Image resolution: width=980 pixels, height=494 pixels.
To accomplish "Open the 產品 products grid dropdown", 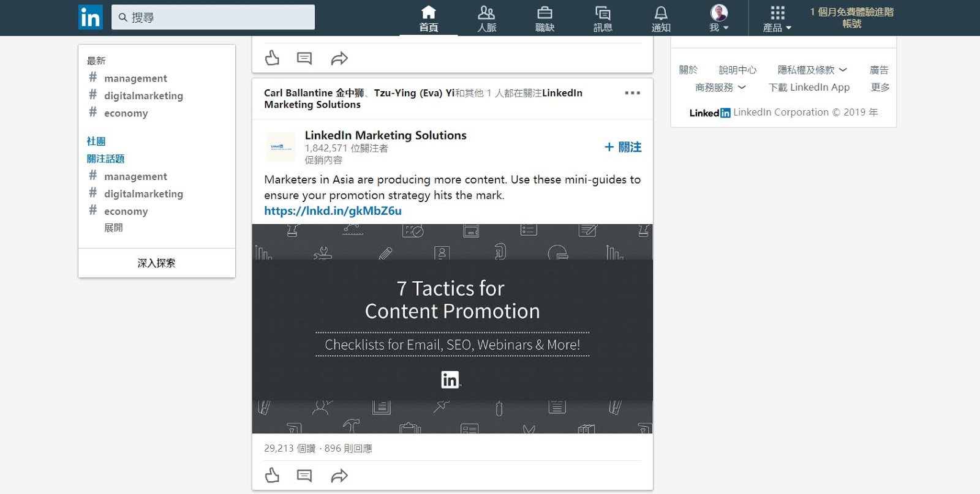I will tap(777, 18).
